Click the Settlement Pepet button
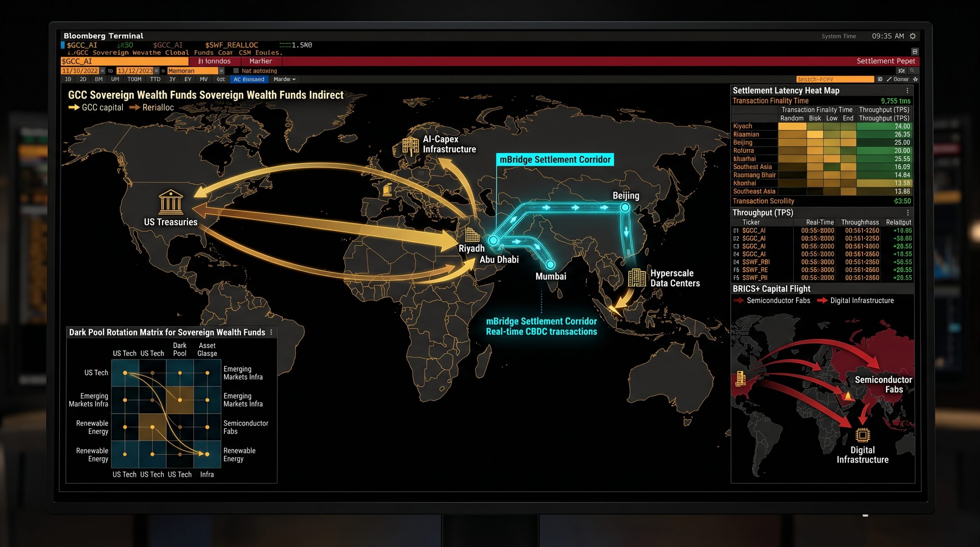 pos(886,61)
